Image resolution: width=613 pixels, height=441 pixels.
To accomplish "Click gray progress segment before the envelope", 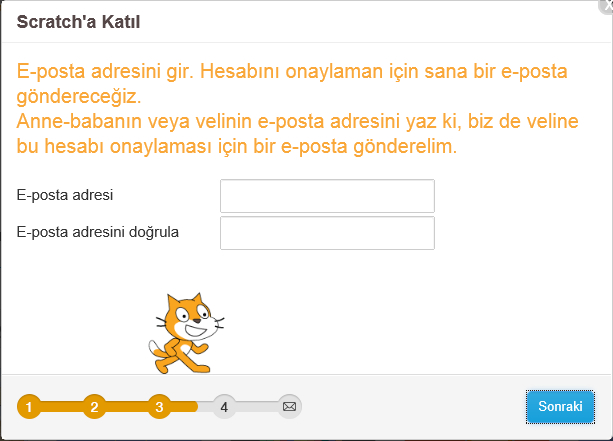I will pos(257,407).
